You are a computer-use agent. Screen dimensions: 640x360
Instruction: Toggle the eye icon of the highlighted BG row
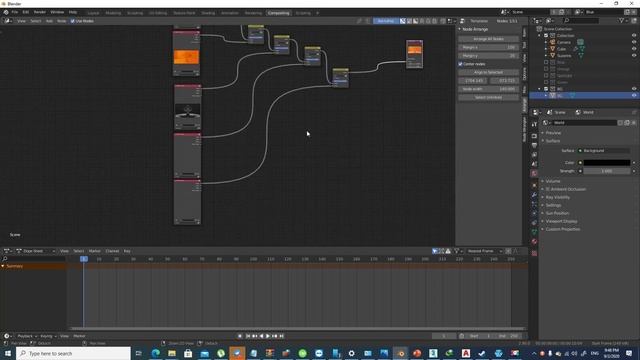tap(634, 95)
